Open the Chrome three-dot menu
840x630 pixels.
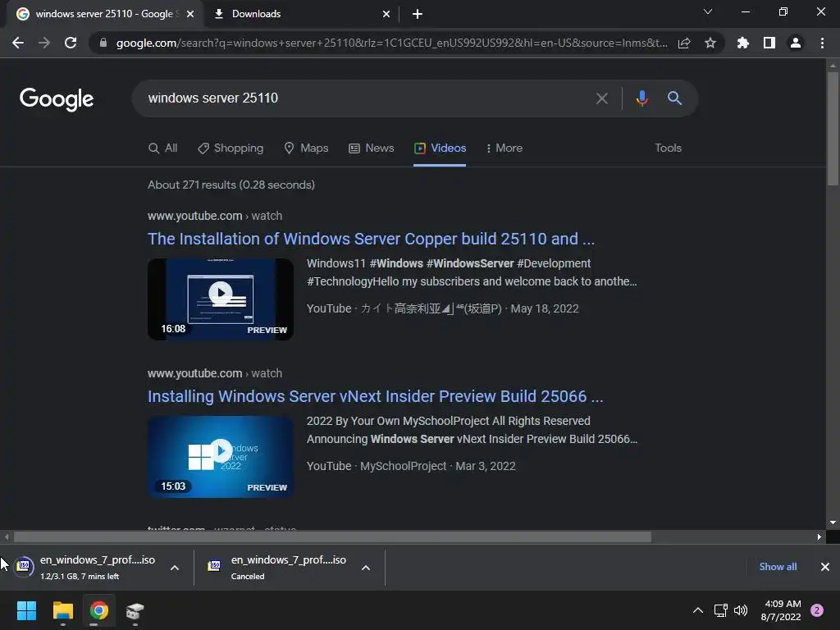tap(822, 43)
